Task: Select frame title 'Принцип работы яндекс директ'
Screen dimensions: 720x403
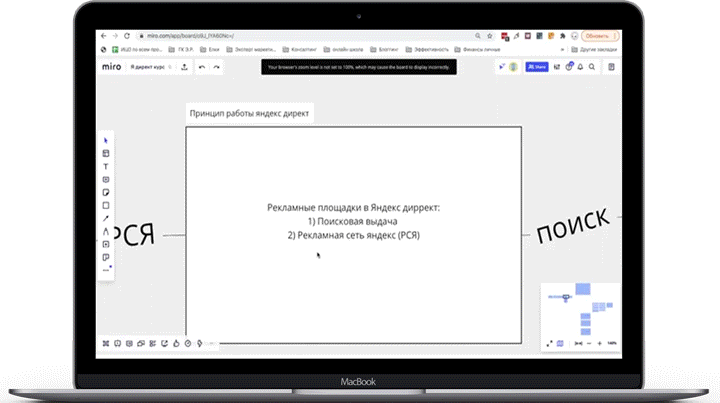Action: pyautogui.click(x=249, y=113)
